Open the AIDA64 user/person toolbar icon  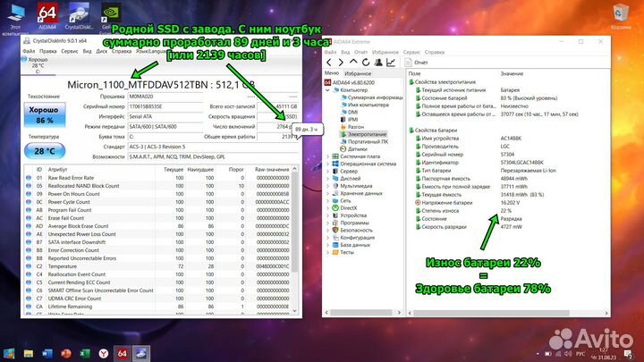[x=378, y=62]
